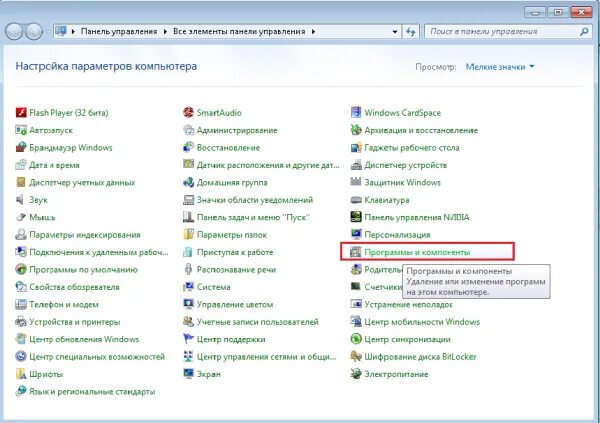
Task: Open Брандмауэр Windows icon
Action: 21,147
